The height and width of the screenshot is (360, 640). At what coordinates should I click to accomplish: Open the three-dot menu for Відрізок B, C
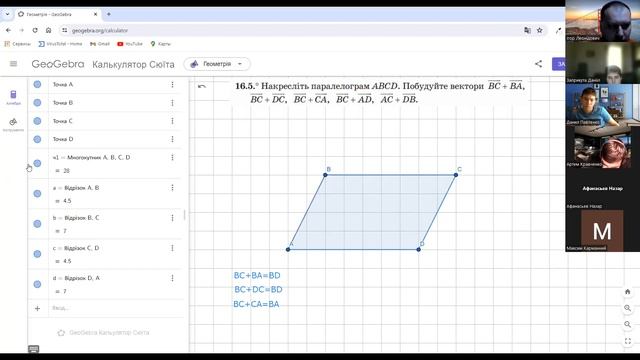tap(172, 218)
